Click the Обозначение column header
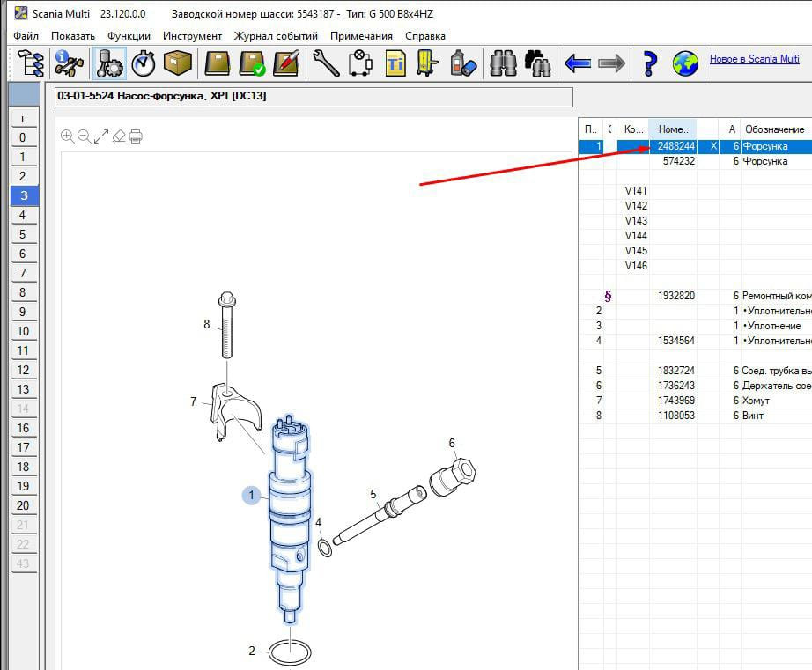The height and width of the screenshot is (670, 812). click(773, 129)
